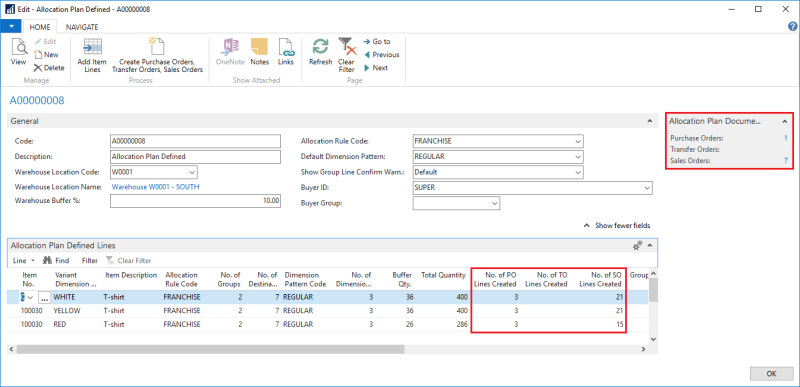Screen dimensions: 800x387
Task: Create a New record from ribbon
Action: pos(46,55)
